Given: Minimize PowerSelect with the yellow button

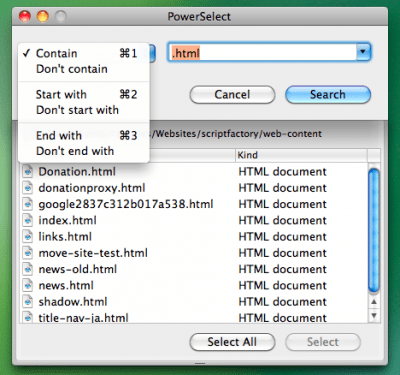Looking at the screenshot, I should pyautogui.click(x=43, y=16).
